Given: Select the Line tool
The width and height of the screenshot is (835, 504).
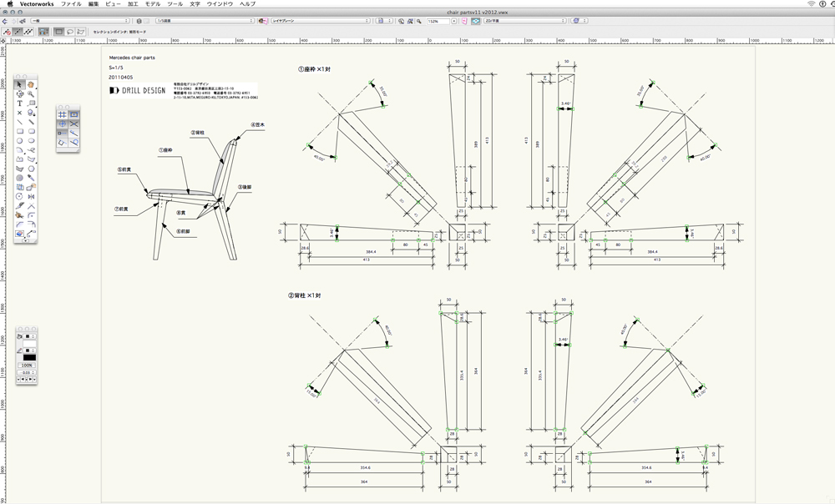Looking at the screenshot, I should [x=20, y=122].
